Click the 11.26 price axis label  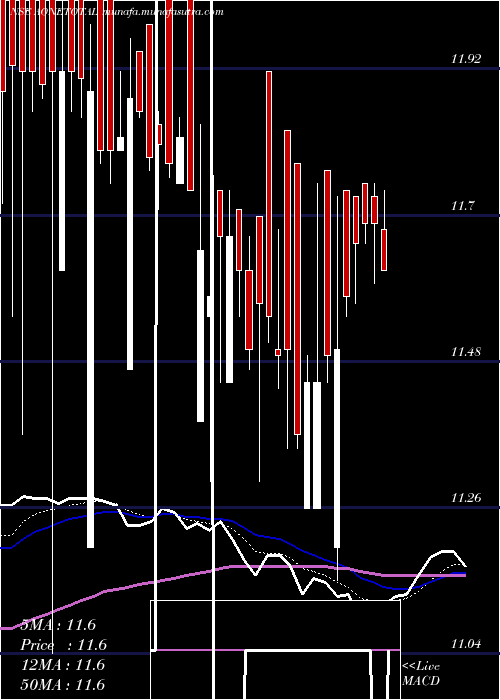(x=466, y=497)
